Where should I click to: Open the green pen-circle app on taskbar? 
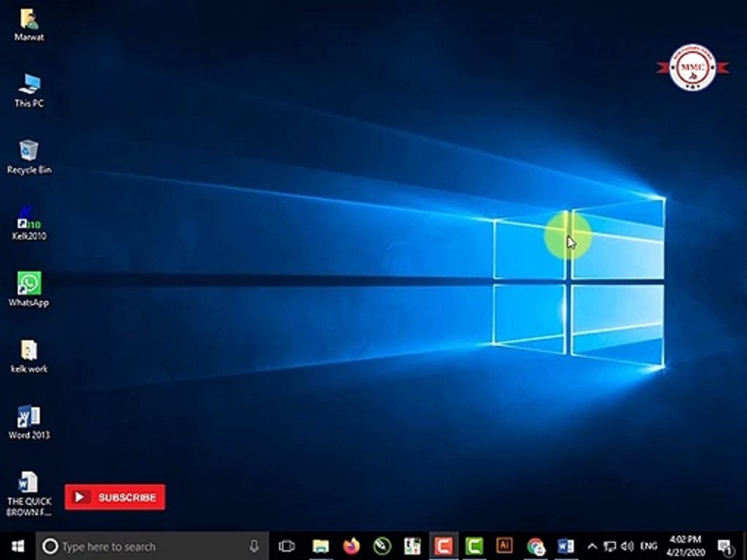coord(382,546)
